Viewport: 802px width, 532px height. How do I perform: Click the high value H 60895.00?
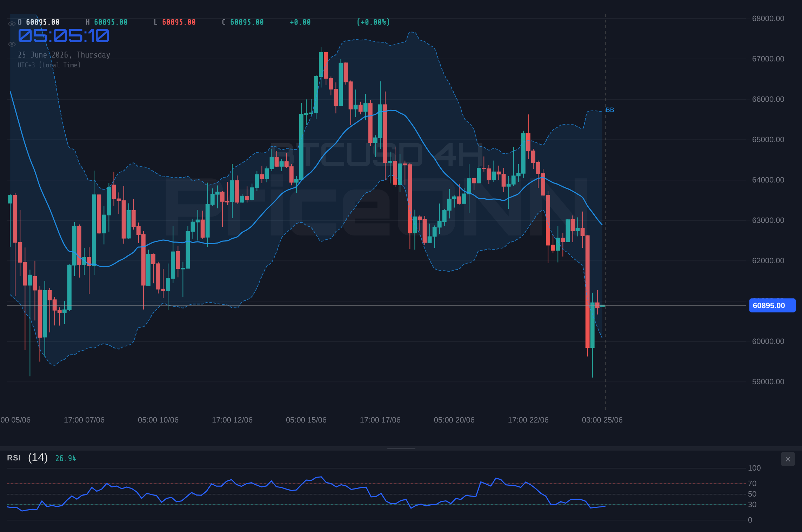click(x=107, y=22)
